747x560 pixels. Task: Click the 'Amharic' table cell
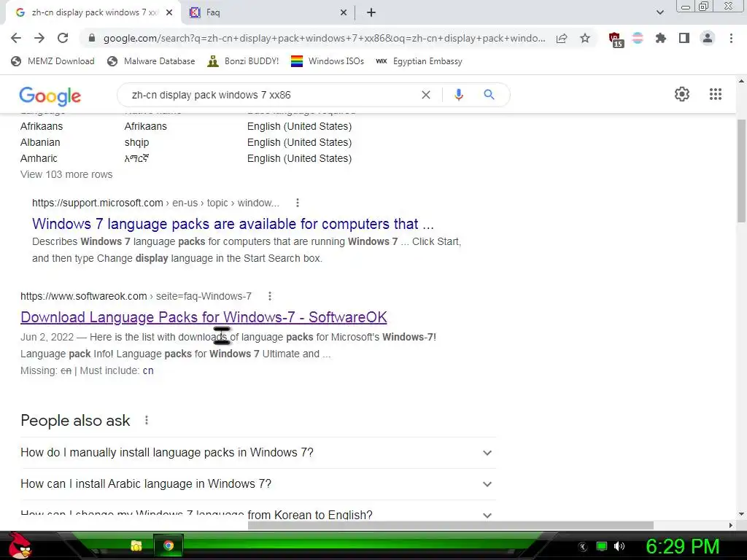coord(39,158)
